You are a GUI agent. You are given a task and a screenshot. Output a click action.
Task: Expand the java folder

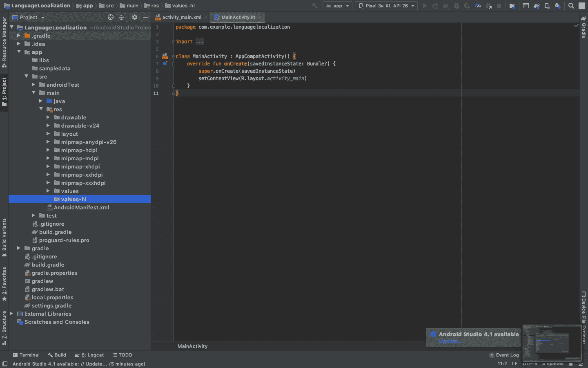point(41,101)
